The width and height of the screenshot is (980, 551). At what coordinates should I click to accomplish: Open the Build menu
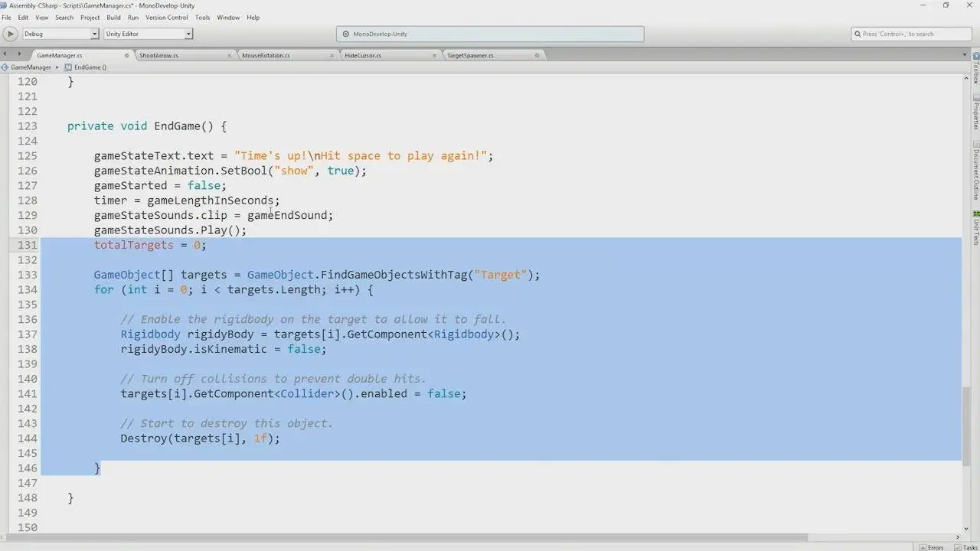[x=113, y=17]
